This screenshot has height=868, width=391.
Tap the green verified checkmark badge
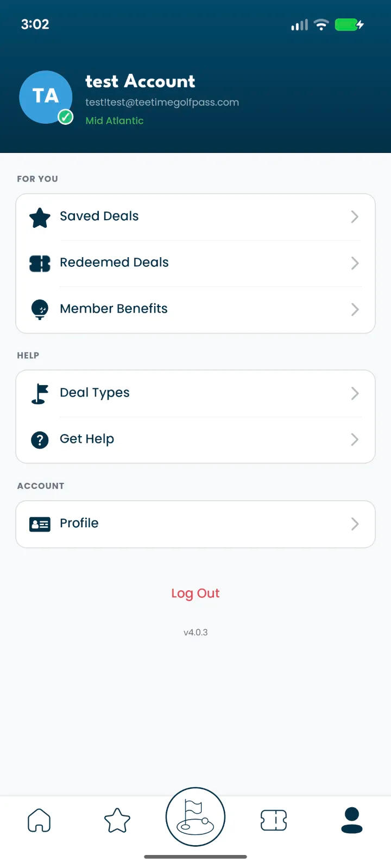coord(66,117)
